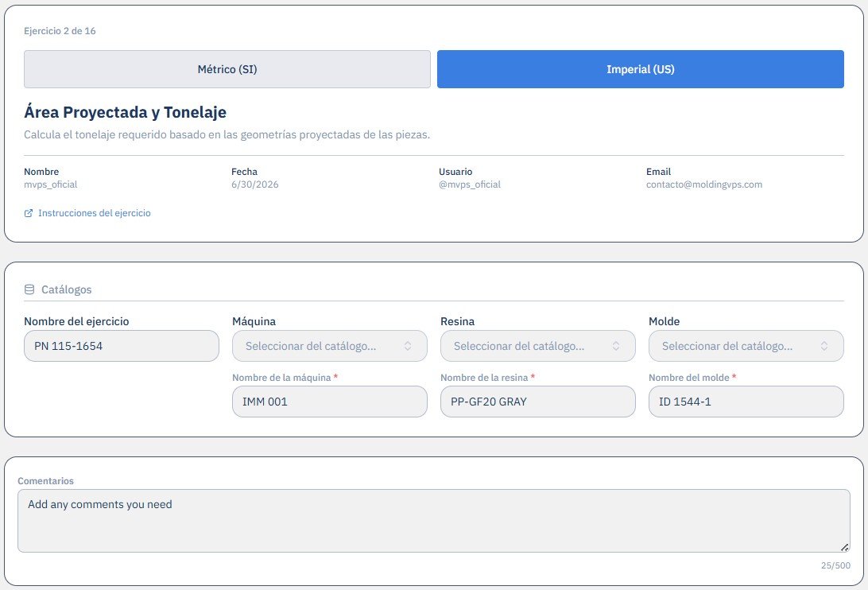Click the Fecha label
Image resolution: width=868 pixels, height=590 pixels.
(x=244, y=172)
